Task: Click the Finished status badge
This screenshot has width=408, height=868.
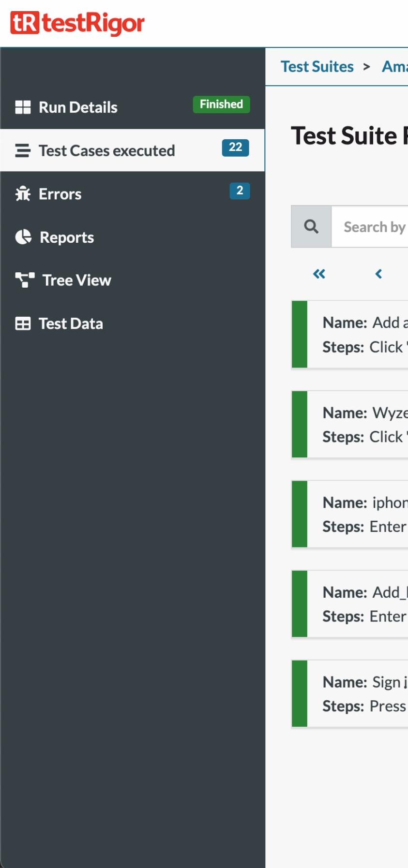Action: click(x=221, y=104)
